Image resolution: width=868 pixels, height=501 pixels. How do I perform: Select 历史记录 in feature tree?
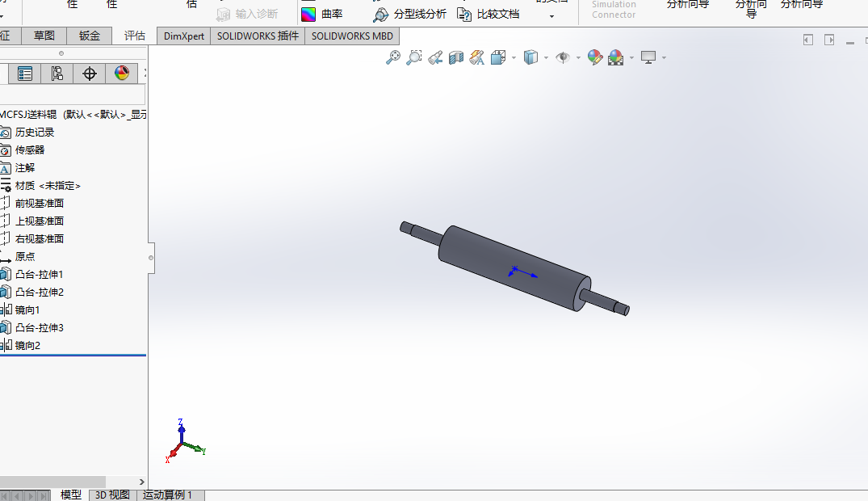pyautogui.click(x=35, y=133)
